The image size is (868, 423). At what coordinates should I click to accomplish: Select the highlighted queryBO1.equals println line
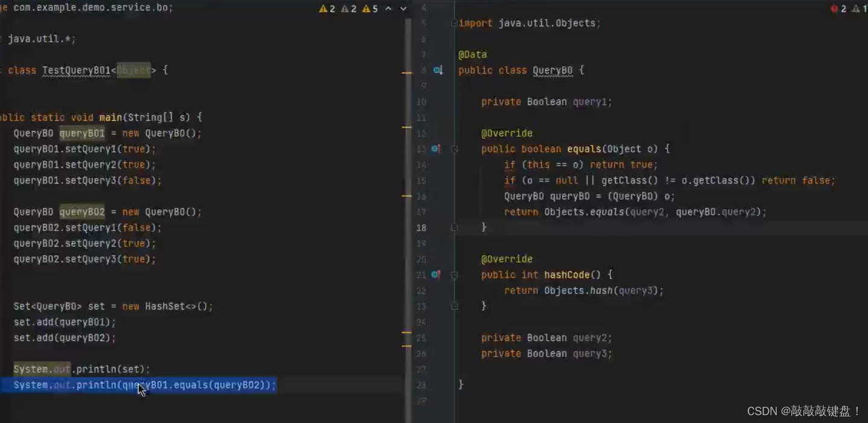pos(139,384)
